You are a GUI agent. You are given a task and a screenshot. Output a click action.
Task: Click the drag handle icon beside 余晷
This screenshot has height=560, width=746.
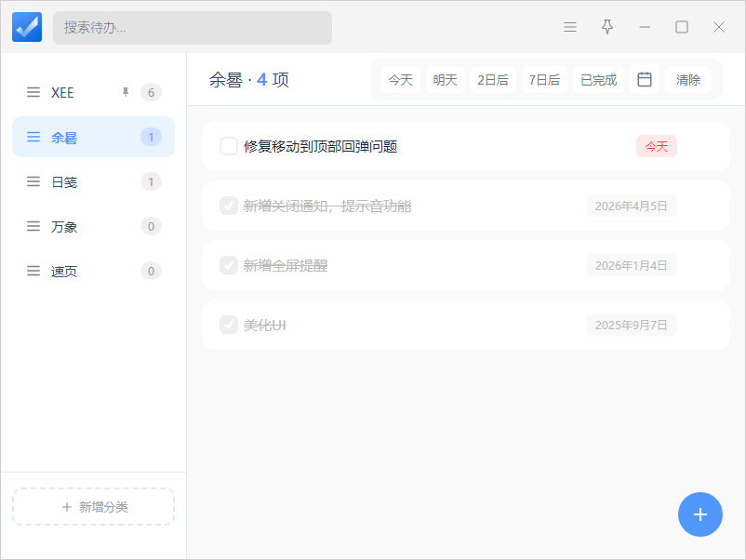click(x=33, y=137)
